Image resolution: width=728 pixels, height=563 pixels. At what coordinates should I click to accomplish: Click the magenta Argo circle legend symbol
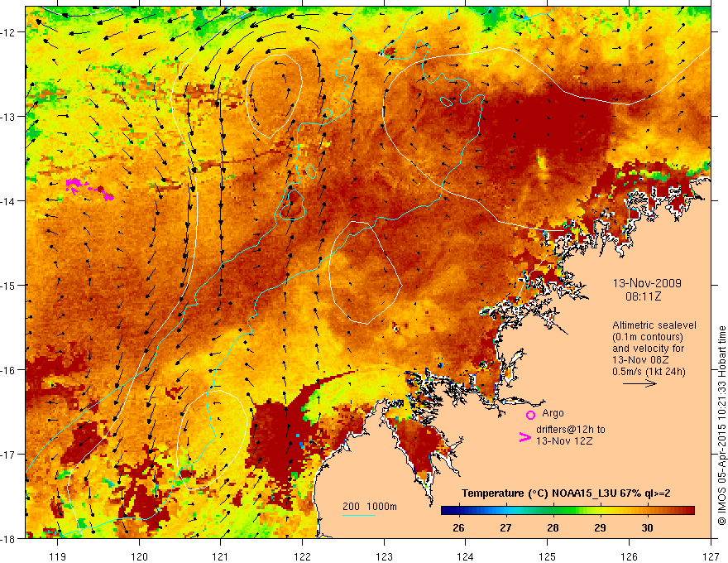530,415
